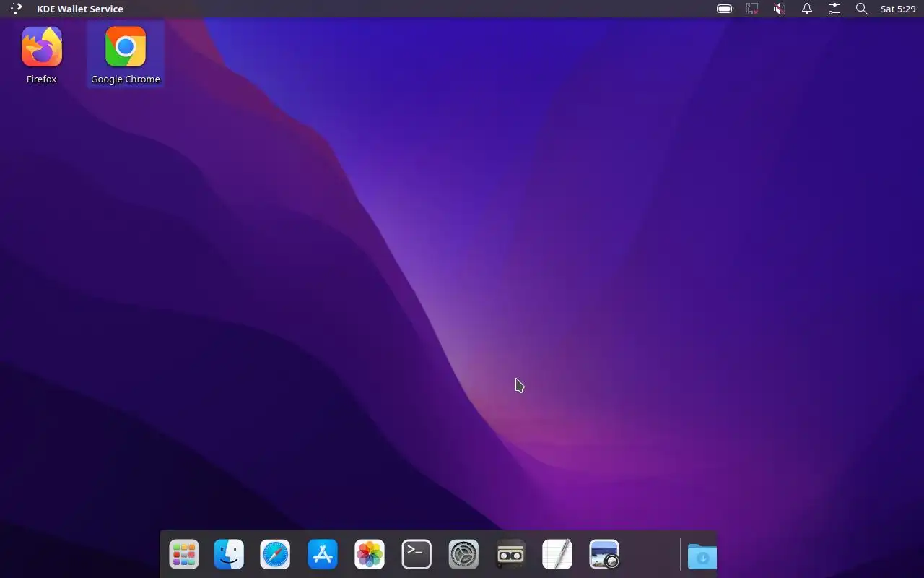
Task: Open the Downloads folder in dock
Action: 702,556
